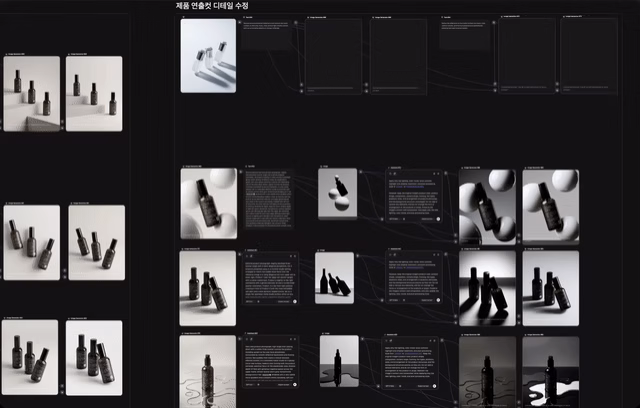
Task: Run the second prompt node in three-bottles row
Action: point(438,300)
